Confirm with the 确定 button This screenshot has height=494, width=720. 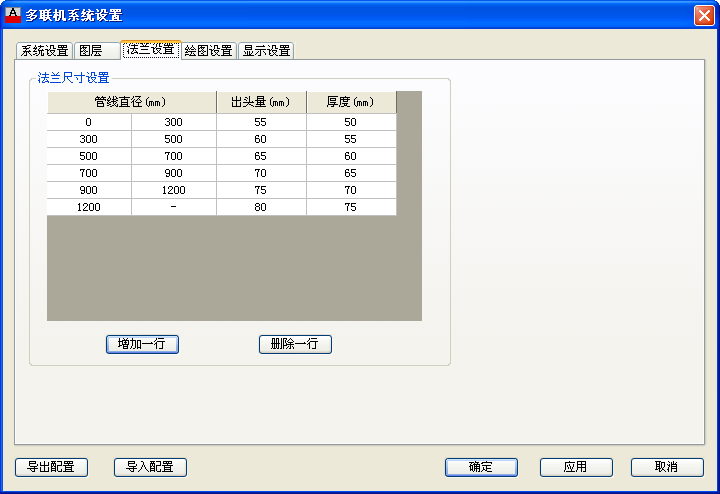click(481, 467)
